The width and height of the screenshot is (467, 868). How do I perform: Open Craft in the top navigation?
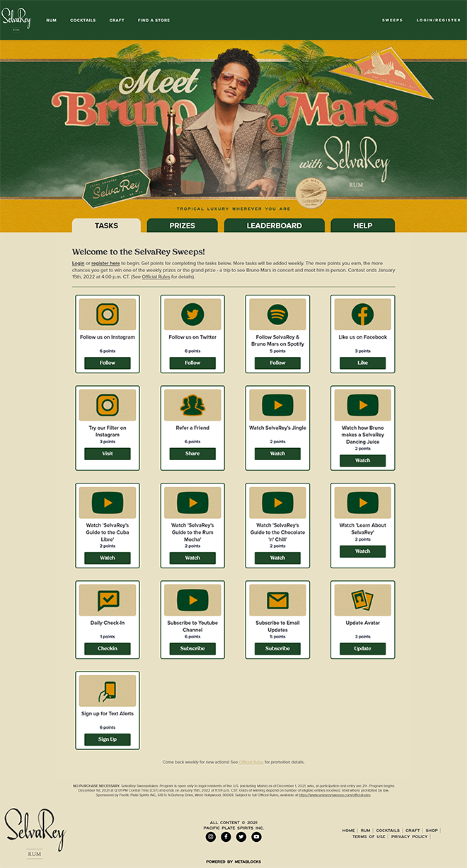[117, 20]
